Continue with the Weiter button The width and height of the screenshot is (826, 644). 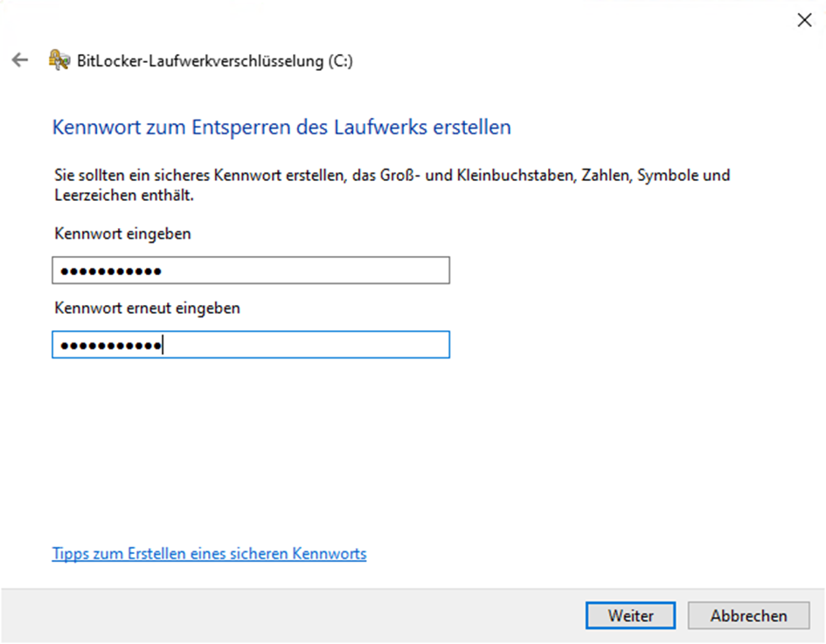[630, 615]
